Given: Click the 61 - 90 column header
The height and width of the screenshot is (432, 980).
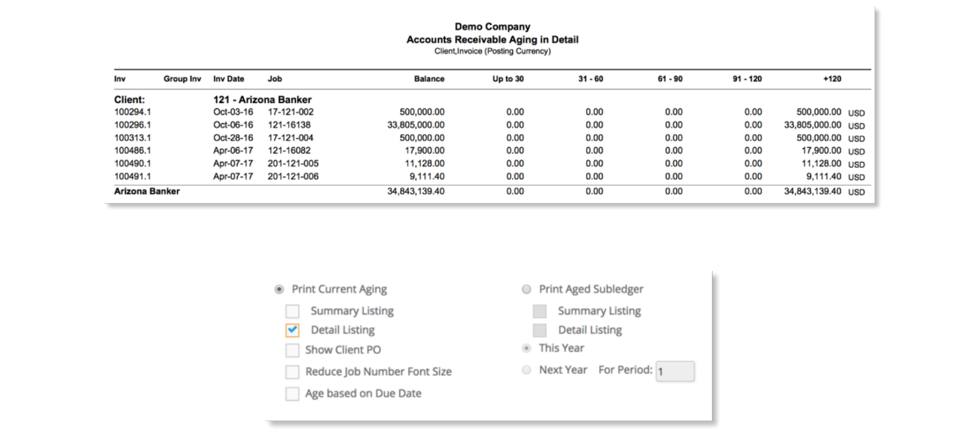Looking at the screenshot, I should [670, 79].
